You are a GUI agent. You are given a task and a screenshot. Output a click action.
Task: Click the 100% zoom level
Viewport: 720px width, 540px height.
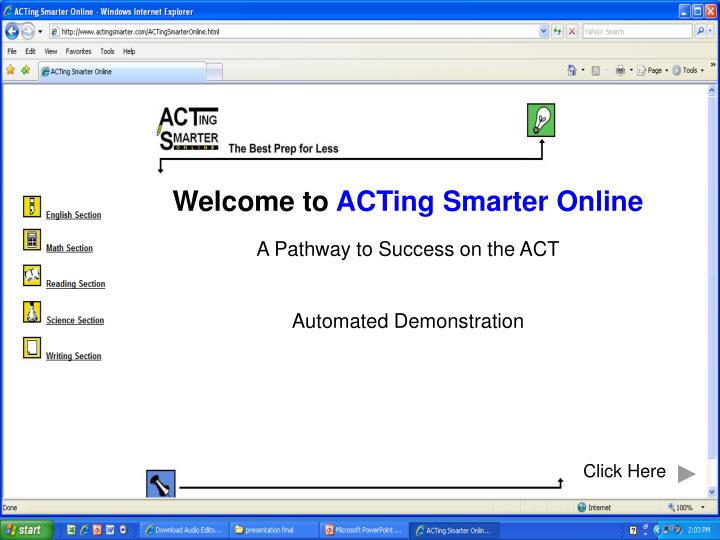click(684, 507)
